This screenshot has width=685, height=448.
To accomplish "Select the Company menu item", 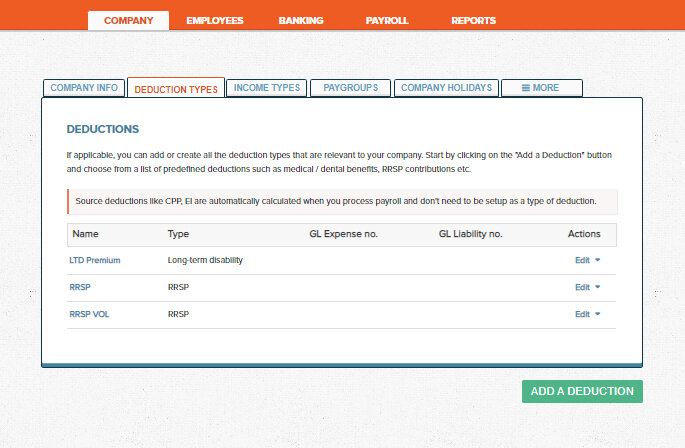I will point(128,20).
